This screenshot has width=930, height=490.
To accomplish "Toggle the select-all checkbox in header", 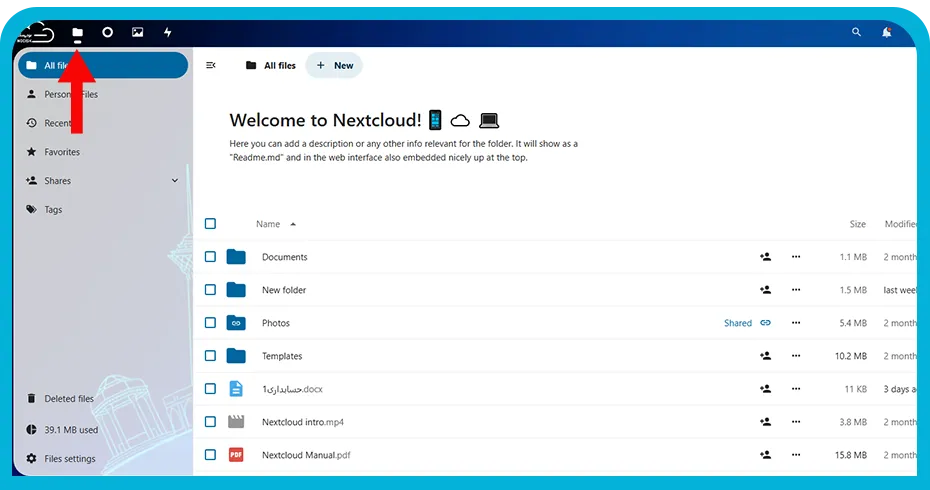I will pyautogui.click(x=210, y=224).
